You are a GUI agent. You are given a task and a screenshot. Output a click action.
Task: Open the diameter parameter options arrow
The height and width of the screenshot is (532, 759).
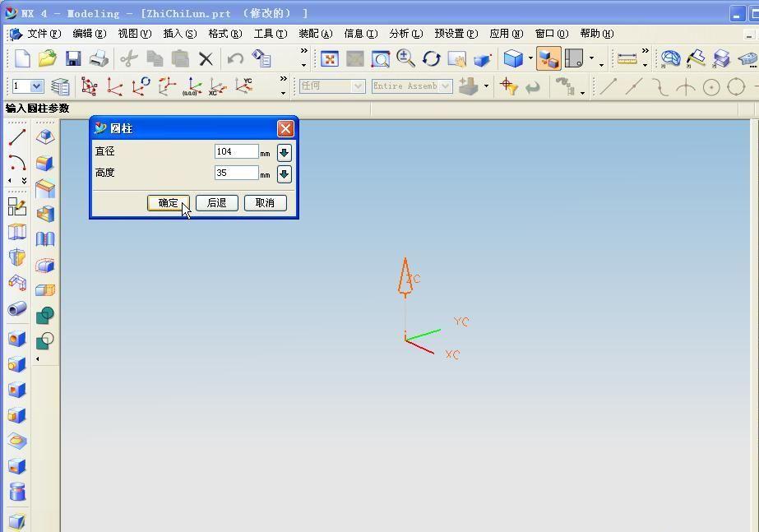(284, 152)
